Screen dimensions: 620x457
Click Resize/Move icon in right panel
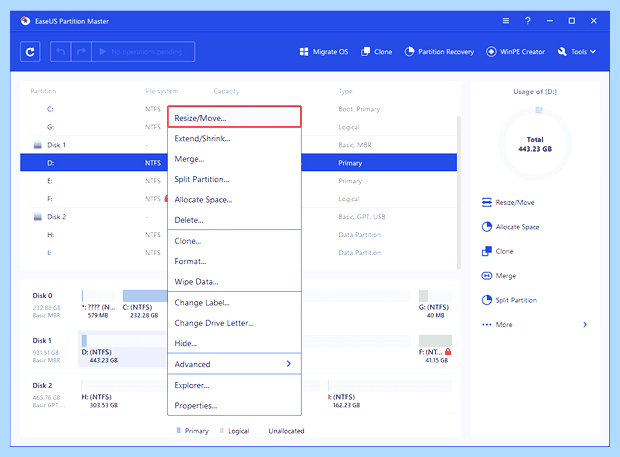point(487,202)
